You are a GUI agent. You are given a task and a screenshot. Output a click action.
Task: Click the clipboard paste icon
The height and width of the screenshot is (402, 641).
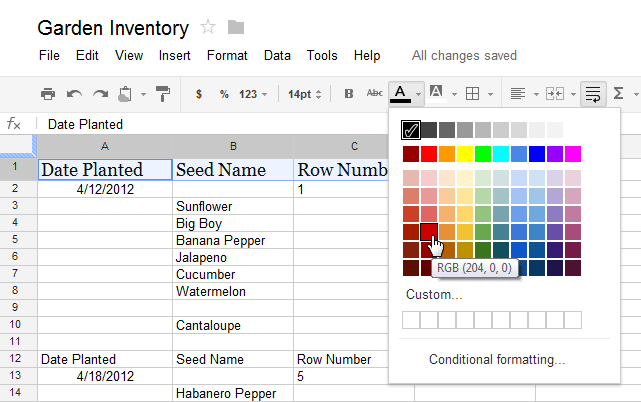(125, 94)
